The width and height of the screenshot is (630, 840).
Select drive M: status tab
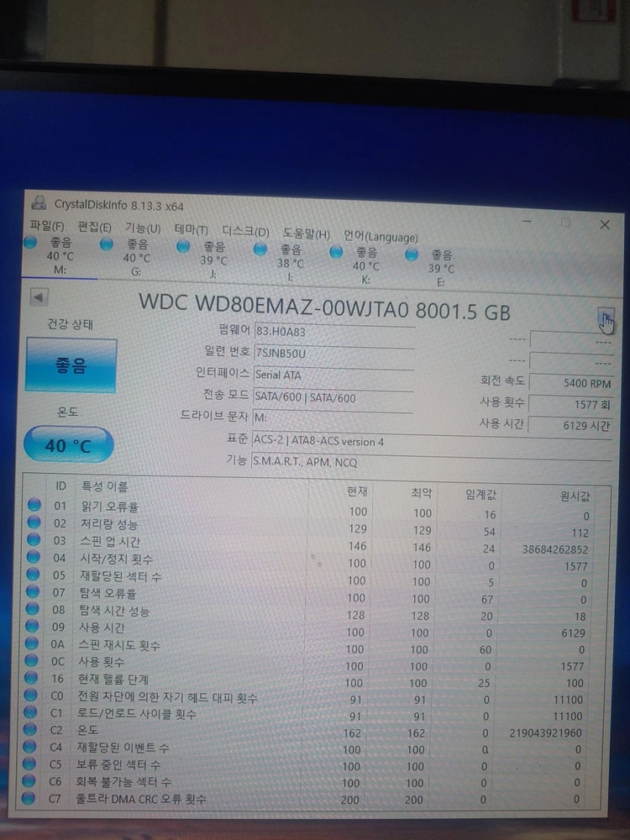click(x=60, y=256)
